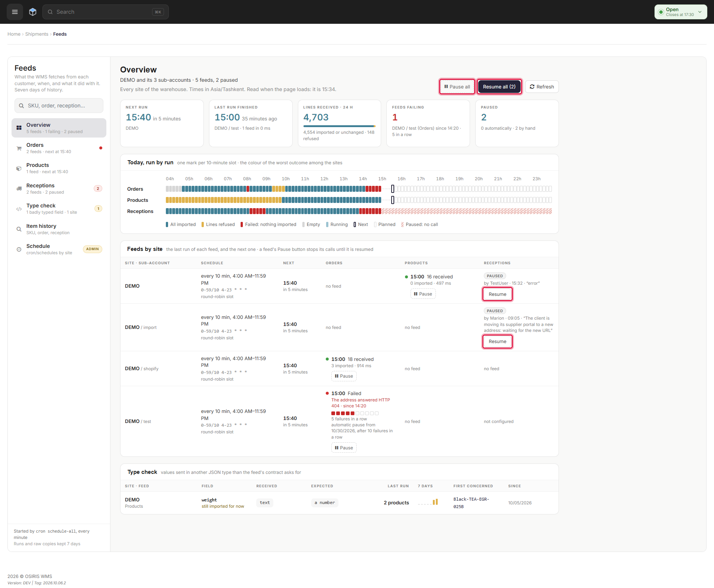Resume the DEMO / import Receptions feed
The height and width of the screenshot is (588, 714).
pos(498,342)
